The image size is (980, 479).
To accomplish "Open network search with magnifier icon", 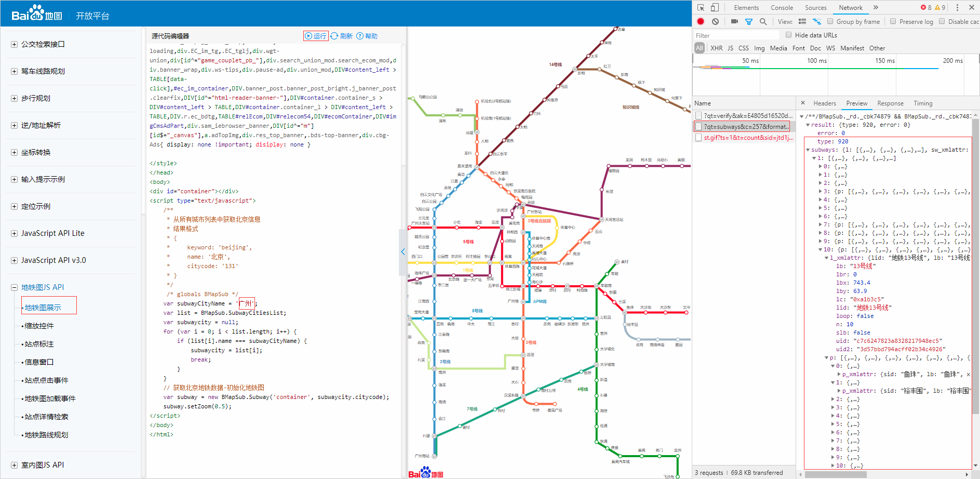I will tap(763, 21).
